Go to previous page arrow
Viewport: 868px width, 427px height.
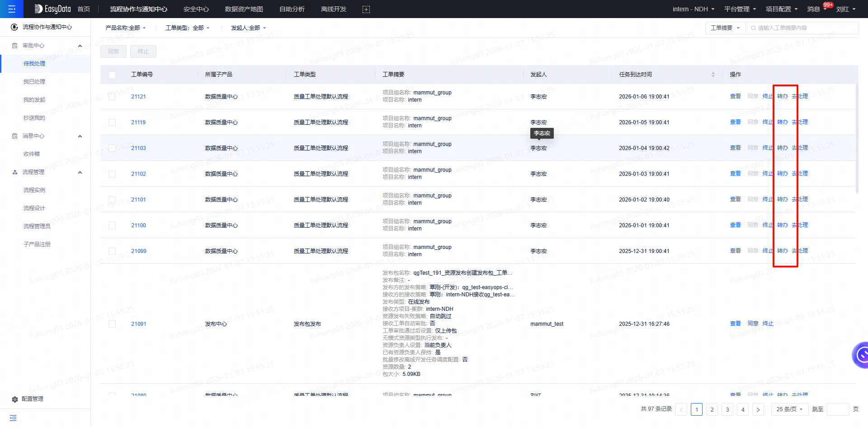[x=681, y=409]
